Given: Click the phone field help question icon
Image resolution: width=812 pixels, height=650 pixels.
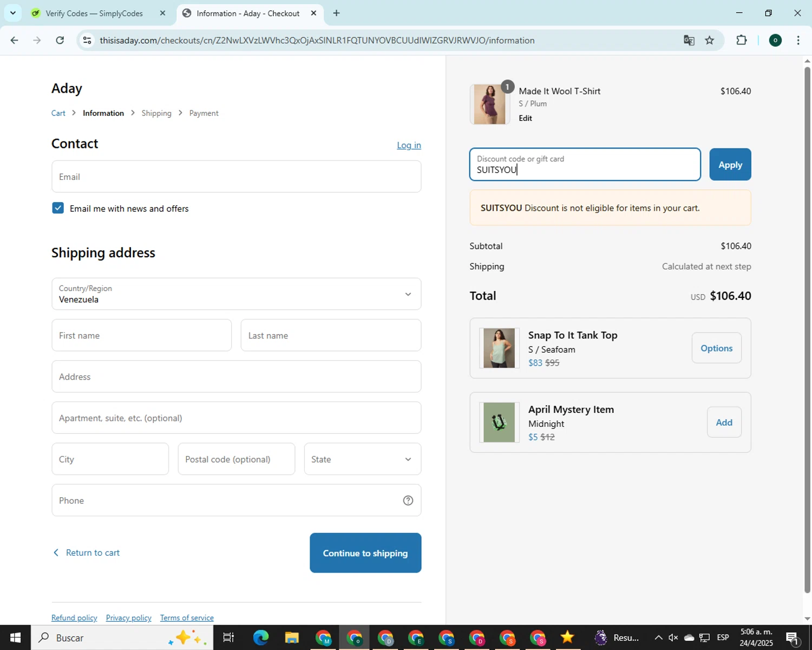Looking at the screenshot, I should (x=408, y=500).
